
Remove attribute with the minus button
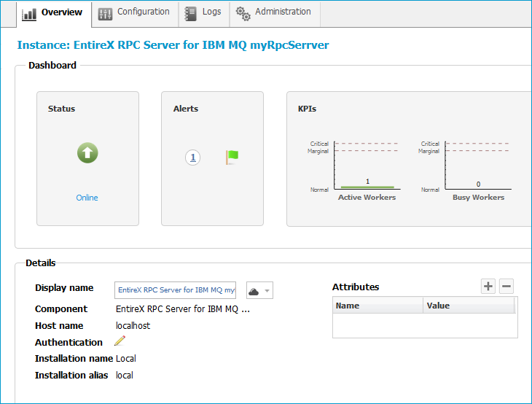pos(506,286)
